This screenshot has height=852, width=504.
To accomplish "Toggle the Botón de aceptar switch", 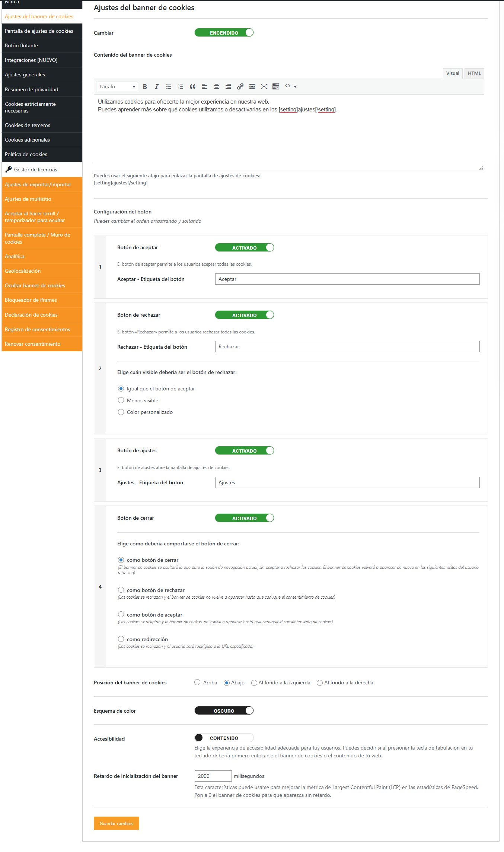I will pos(245,248).
